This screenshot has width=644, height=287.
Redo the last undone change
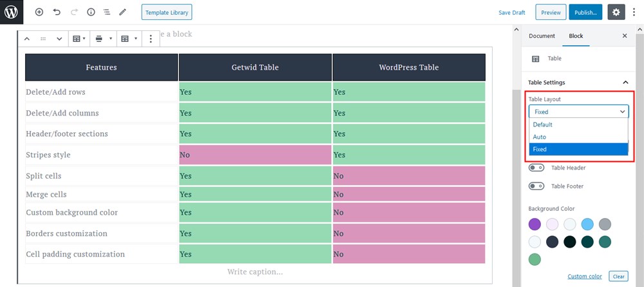(74, 12)
